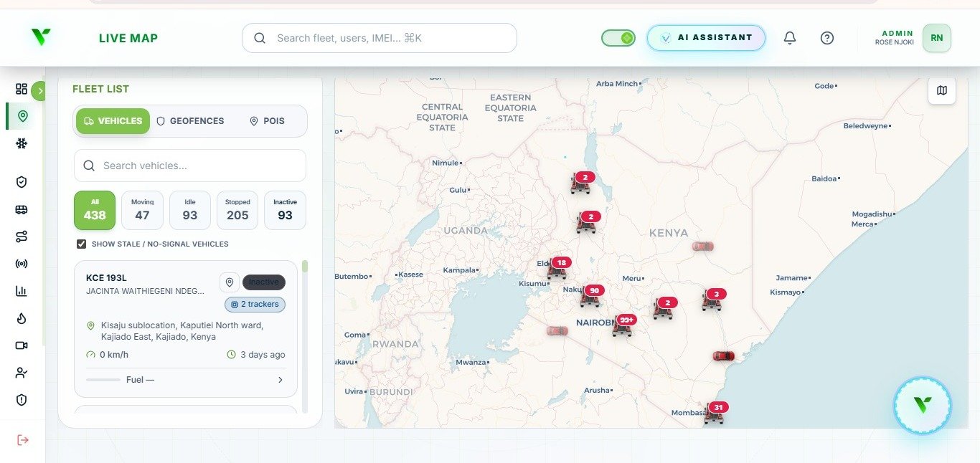Screen dimensions: 980x463
Task: Expand KCE 193L card details chevron
Action: click(x=281, y=380)
